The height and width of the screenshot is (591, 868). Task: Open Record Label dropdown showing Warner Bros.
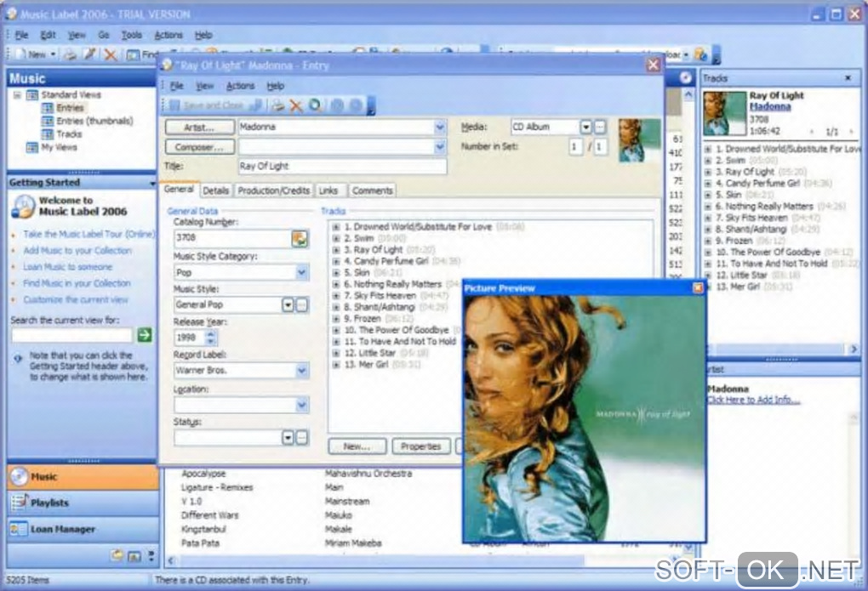pyautogui.click(x=302, y=370)
